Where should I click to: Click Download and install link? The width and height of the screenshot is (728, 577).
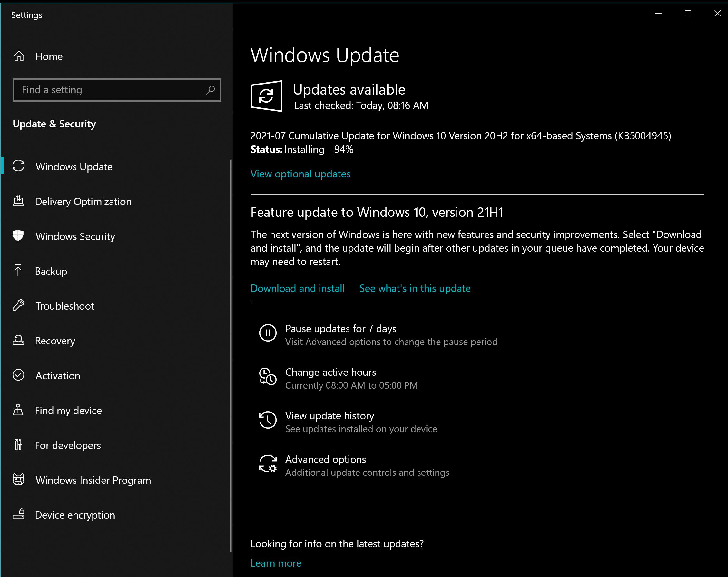(x=297, y=288)
